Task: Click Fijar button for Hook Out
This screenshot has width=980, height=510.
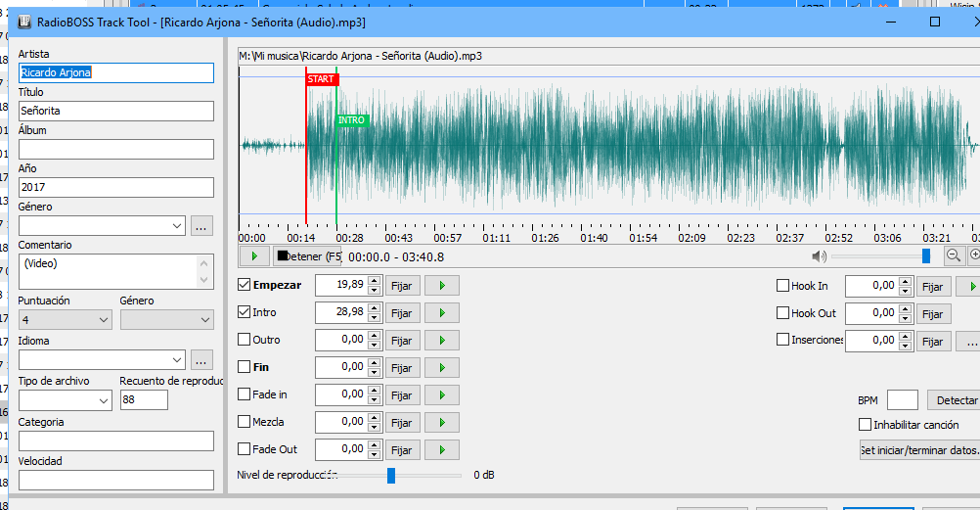Action: pos(933,313)
